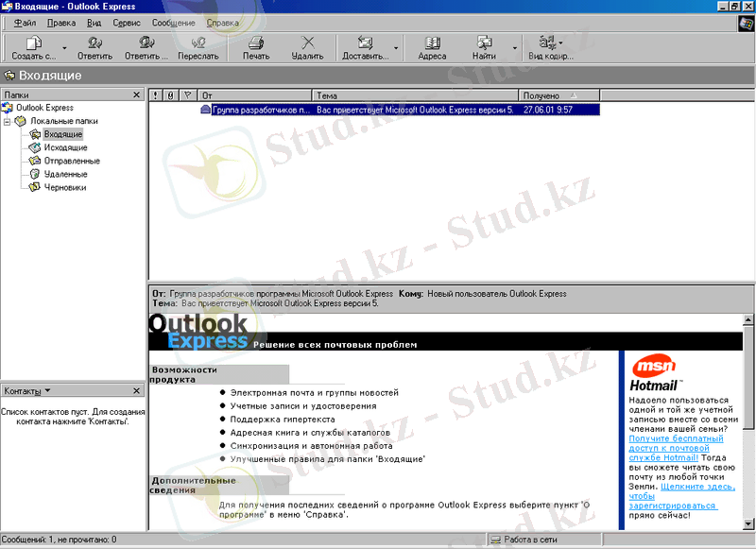Click the Переслать forward icon
Viewport: 756px width, 549px height.
(x=198, y=43)
